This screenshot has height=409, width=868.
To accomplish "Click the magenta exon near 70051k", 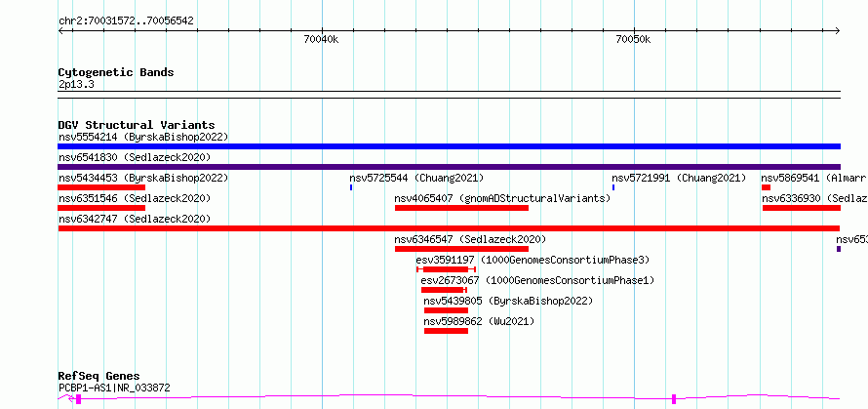I will click(674, 399).
